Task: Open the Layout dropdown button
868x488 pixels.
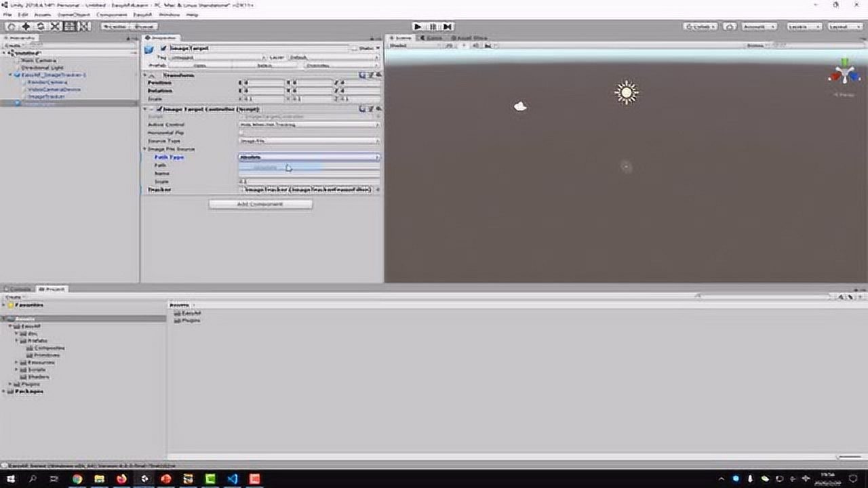Action: coord(844,26)
